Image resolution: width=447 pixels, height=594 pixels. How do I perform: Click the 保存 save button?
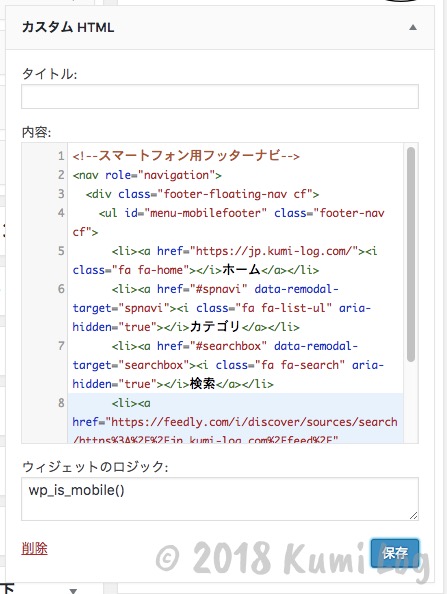click(395, 553)
